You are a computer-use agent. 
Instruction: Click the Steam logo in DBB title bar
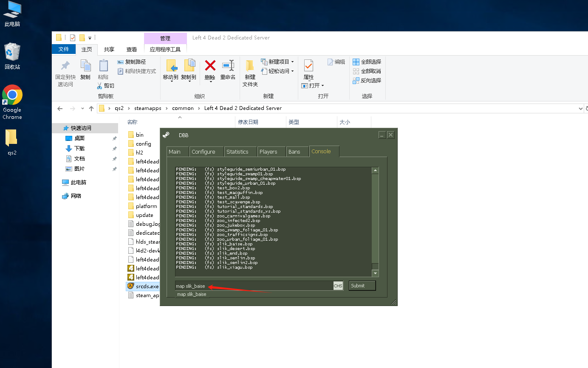click(166, 135)
